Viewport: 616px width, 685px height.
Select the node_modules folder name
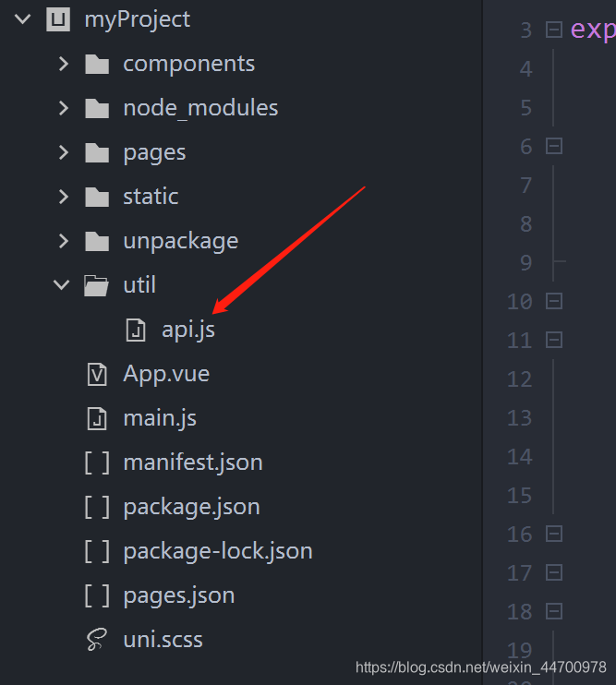[200, 108]
